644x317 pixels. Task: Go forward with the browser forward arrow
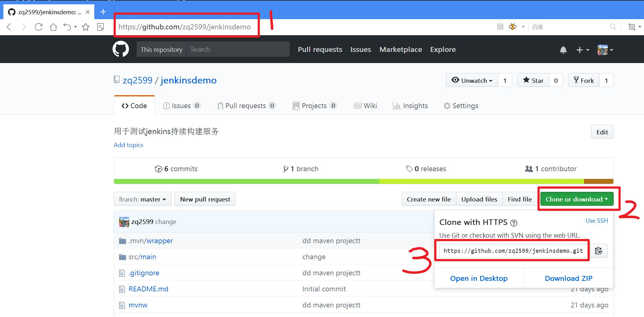[23, 27]
